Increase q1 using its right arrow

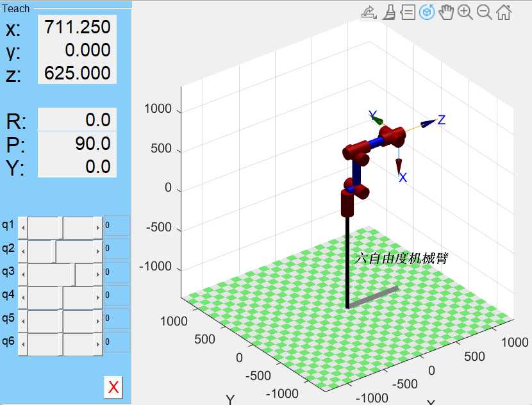[x=98, y=227]
